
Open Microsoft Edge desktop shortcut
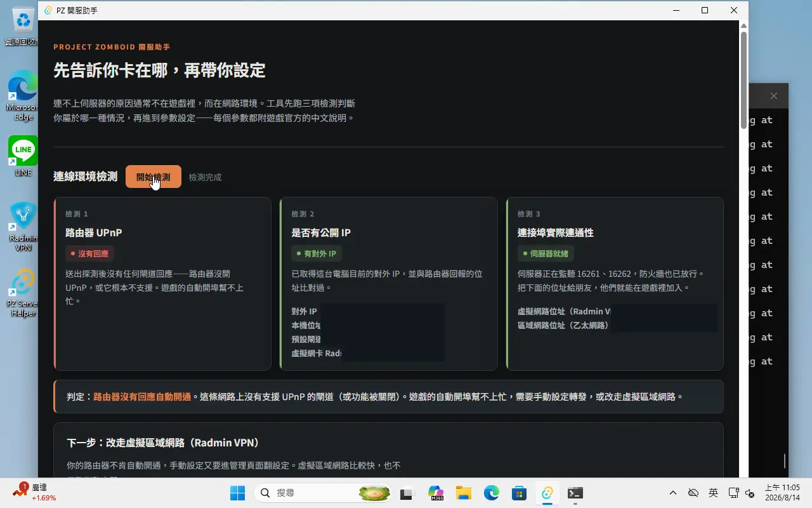[x=23, y=95]
